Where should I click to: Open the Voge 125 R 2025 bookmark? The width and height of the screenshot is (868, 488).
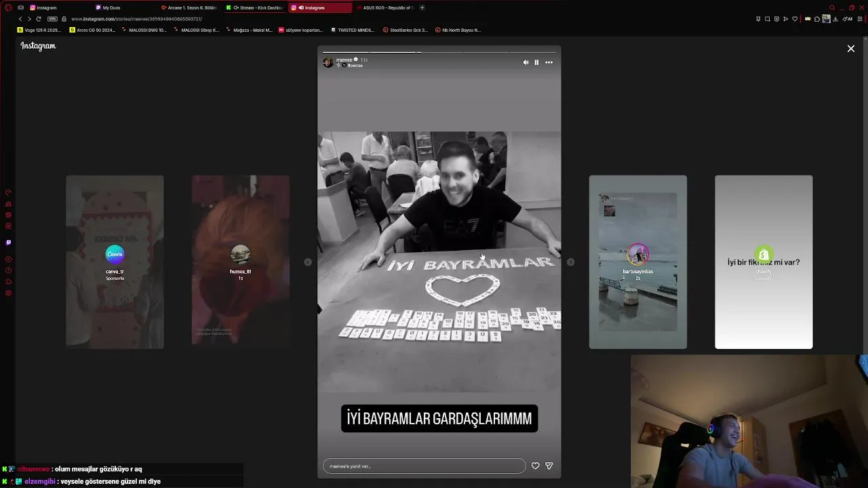[39, 30]
